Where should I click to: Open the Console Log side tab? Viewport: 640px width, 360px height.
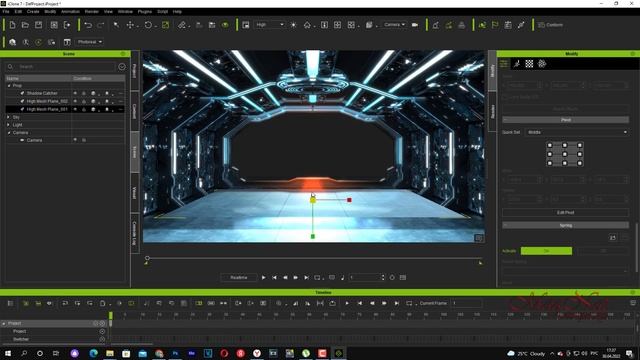(x=134, y=233)
